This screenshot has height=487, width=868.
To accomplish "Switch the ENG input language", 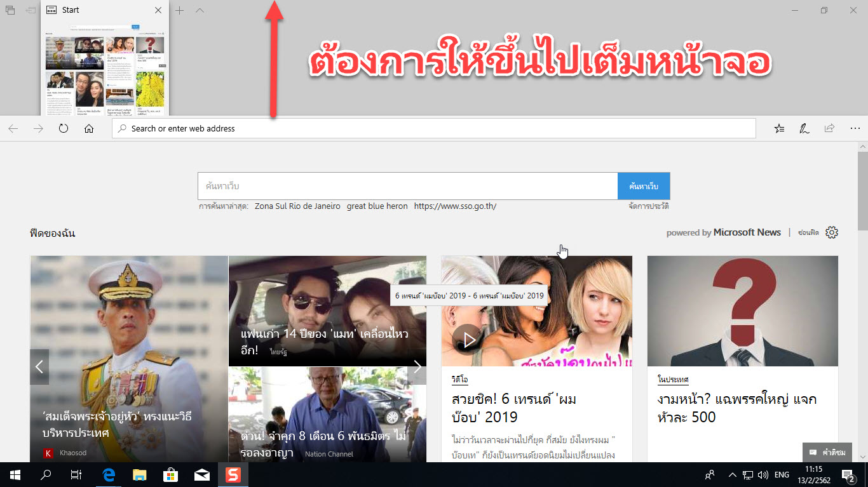I will (x=782, y=474).
